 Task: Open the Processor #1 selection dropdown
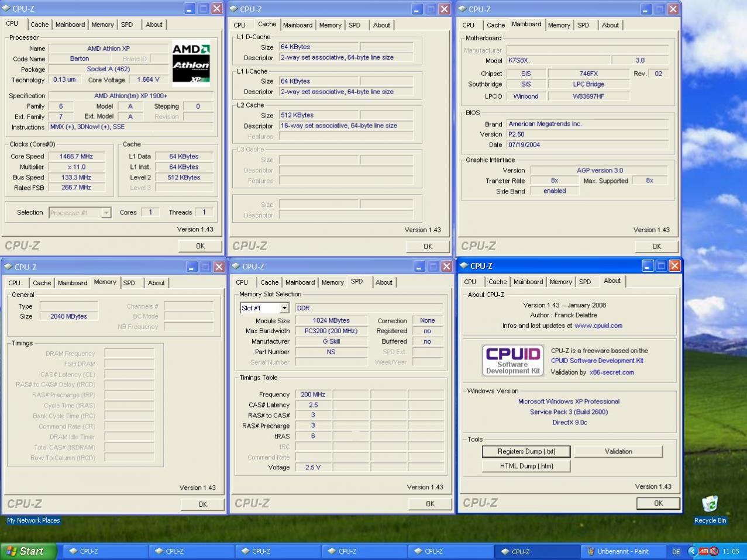106,213
